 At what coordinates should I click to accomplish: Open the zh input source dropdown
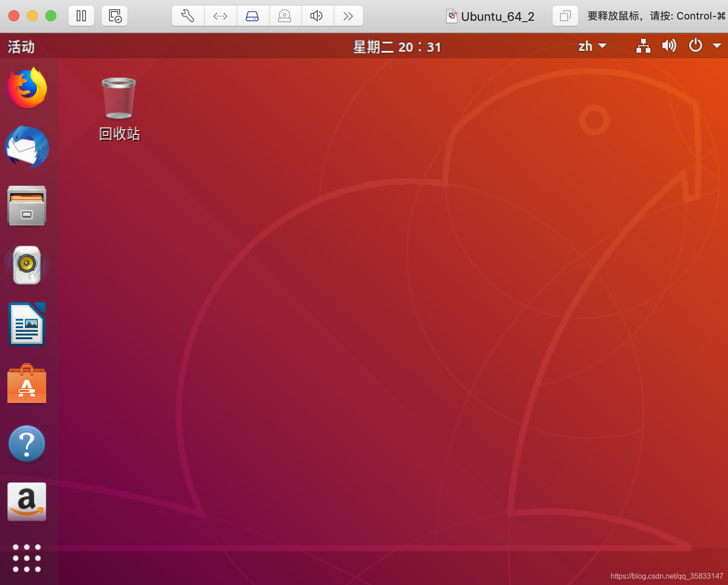[592, 46]
